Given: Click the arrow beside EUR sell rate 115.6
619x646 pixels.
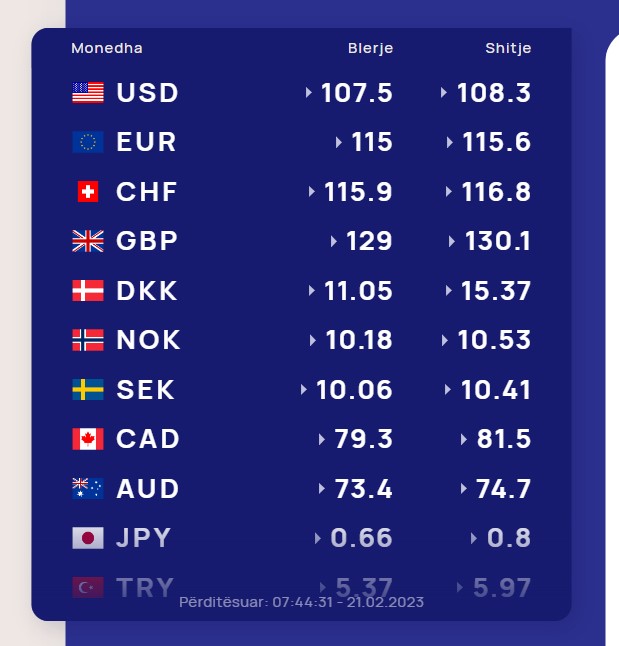Looking at the screenshot, I should click(x=450, y=143).
